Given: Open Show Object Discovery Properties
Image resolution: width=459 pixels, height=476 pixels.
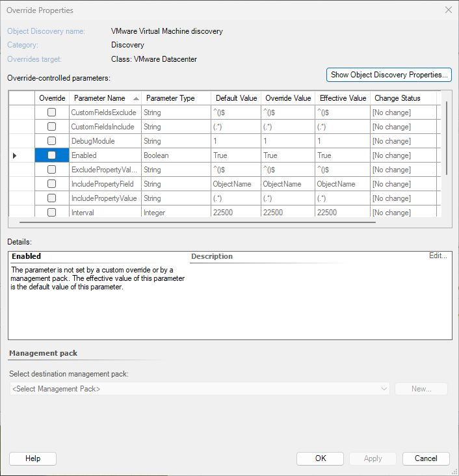Looking at the screenshot, I should 389,75.
